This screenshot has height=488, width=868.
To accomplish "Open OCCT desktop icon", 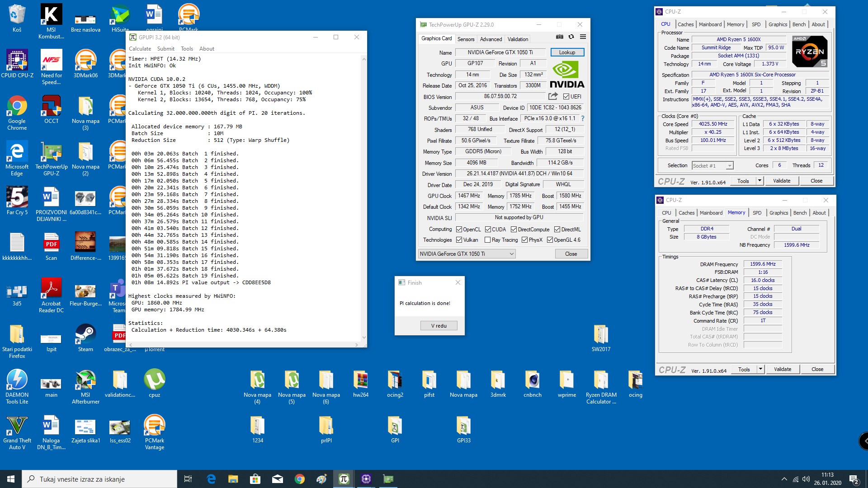I will [x=51, y=109].
